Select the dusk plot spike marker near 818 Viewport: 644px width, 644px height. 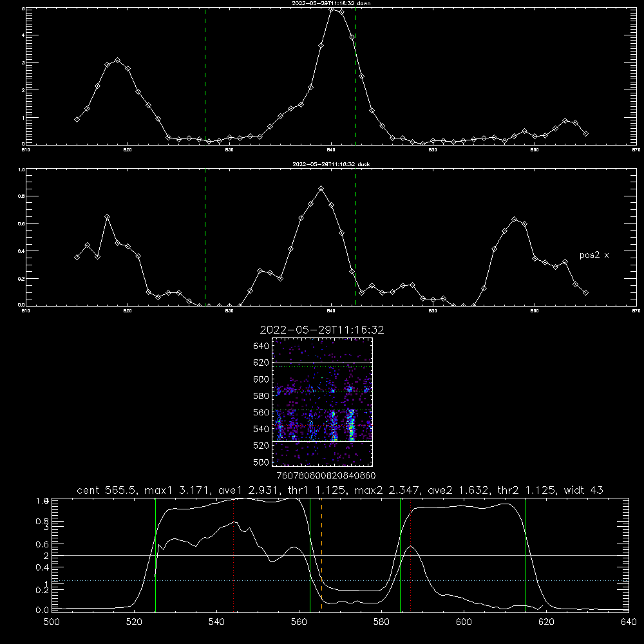click(x=107, y=216)
